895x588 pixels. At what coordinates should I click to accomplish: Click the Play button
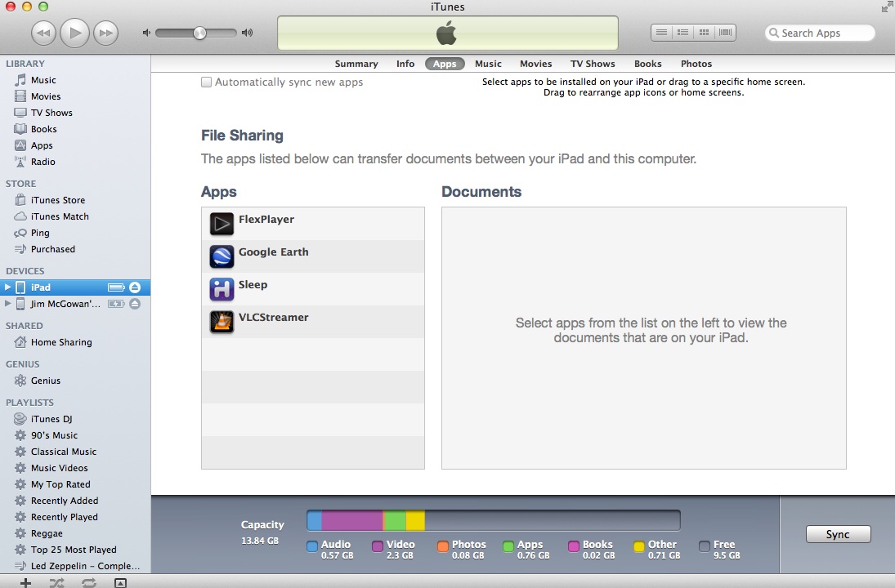tap(74, 33)
